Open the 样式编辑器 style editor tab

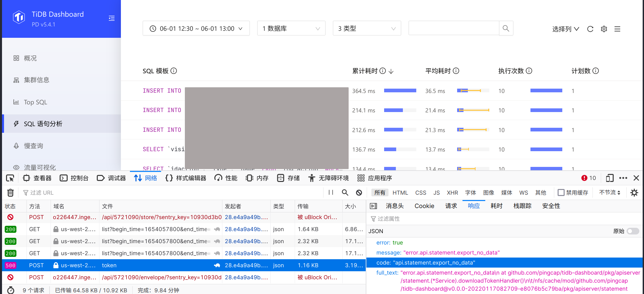click(x=186, y=178)
